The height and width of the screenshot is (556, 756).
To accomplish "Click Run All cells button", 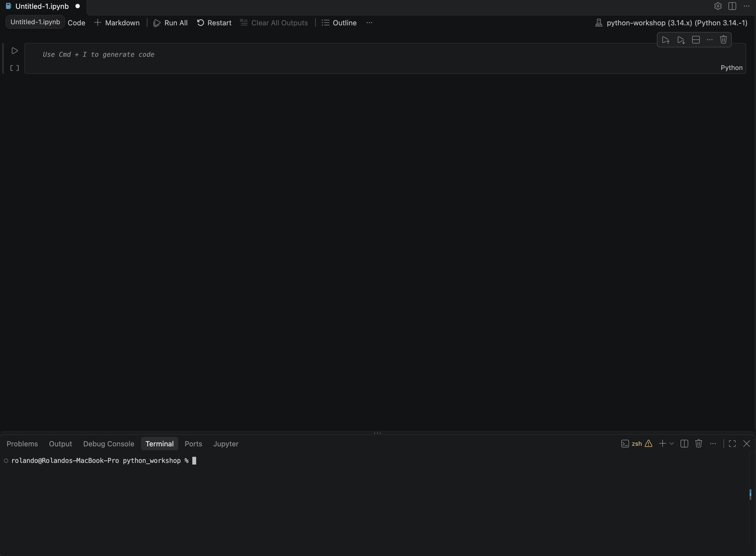I will [x=170, y=23].
